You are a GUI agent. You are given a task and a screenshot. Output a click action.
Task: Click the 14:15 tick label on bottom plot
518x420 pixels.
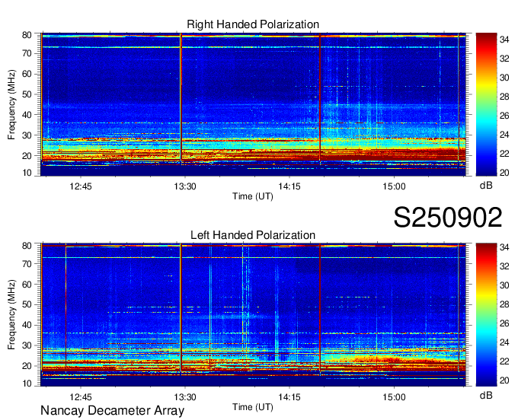(x=289, y=397)
